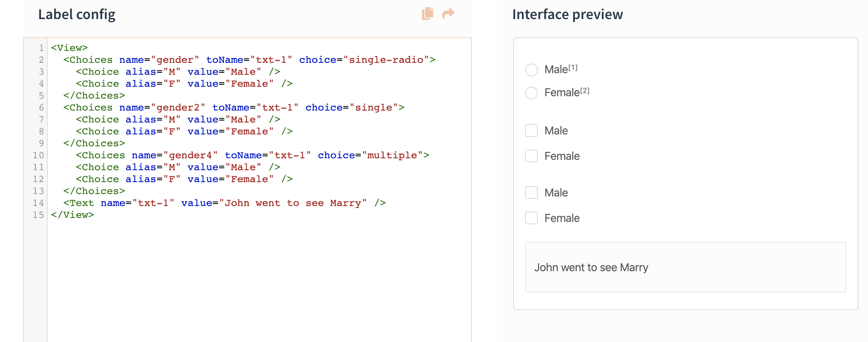868x342 pixels.
Task: Click the Interface preview heading
Action: click(x=568, y=14)
